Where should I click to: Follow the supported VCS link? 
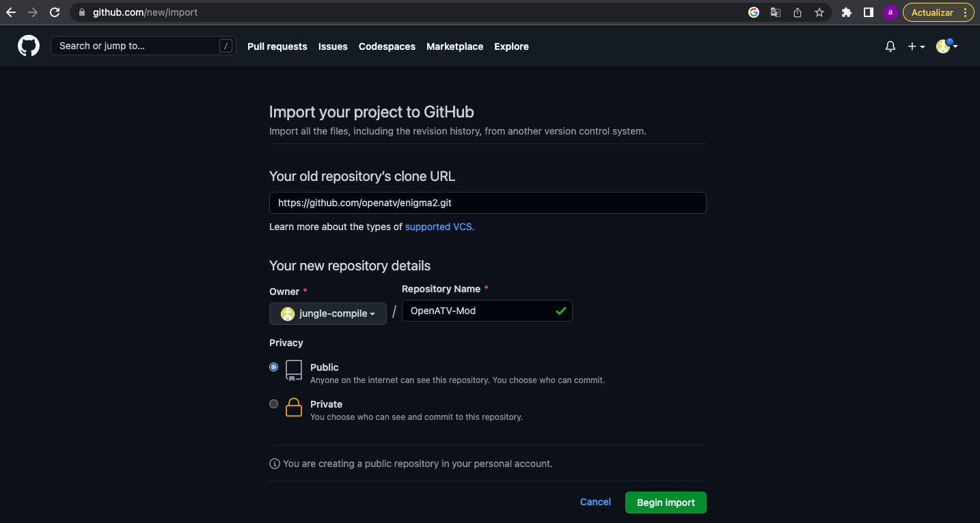click(439, 227)
